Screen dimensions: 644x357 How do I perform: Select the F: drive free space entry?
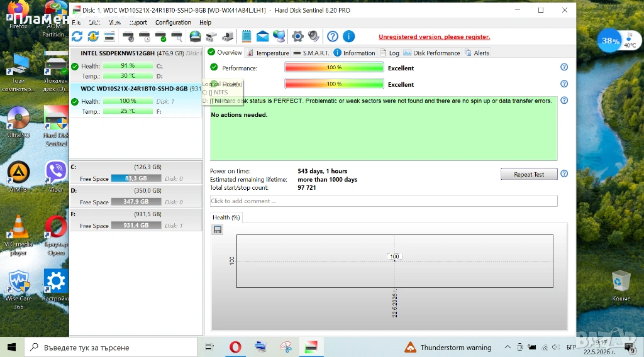click(136, 221)
